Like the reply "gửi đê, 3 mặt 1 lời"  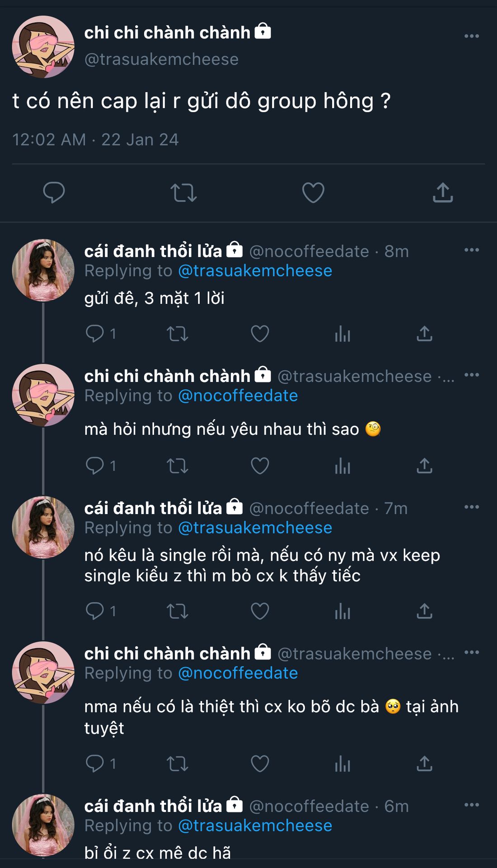260,334
